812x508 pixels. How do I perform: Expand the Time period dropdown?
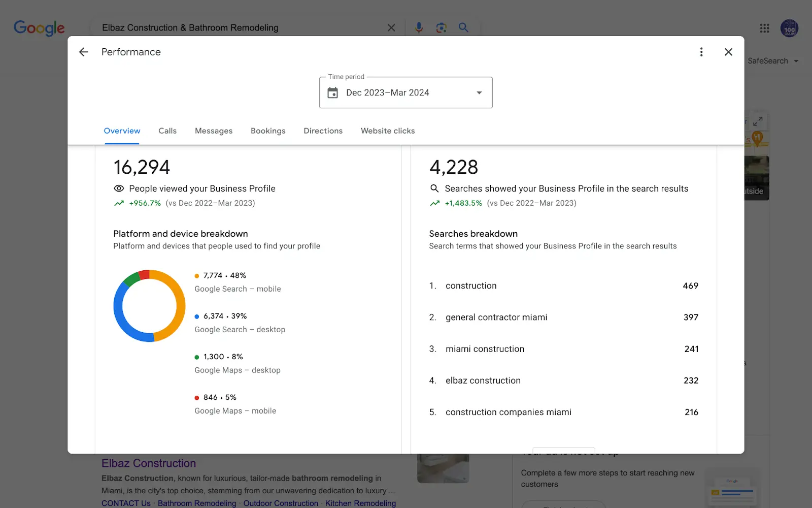(479, 92)
